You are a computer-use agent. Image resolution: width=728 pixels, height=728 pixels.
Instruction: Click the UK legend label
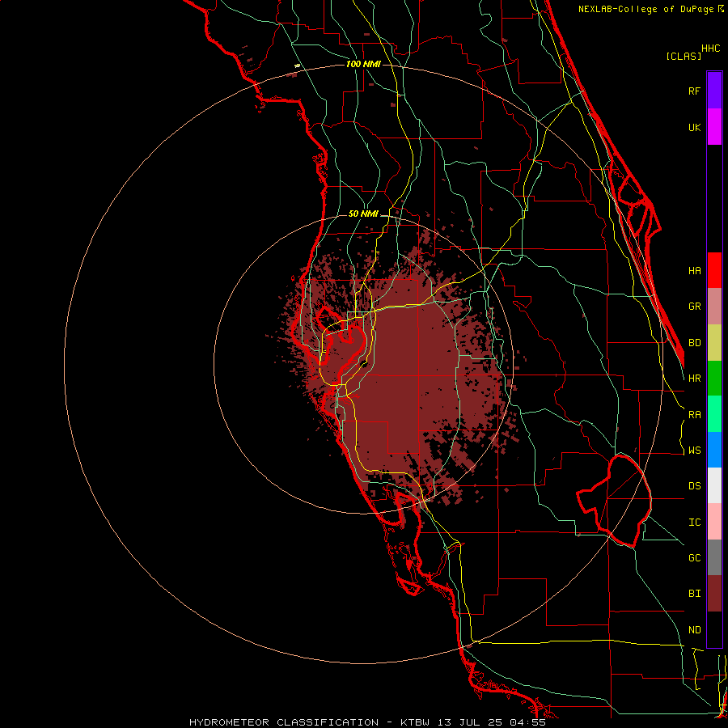point(694,127)
